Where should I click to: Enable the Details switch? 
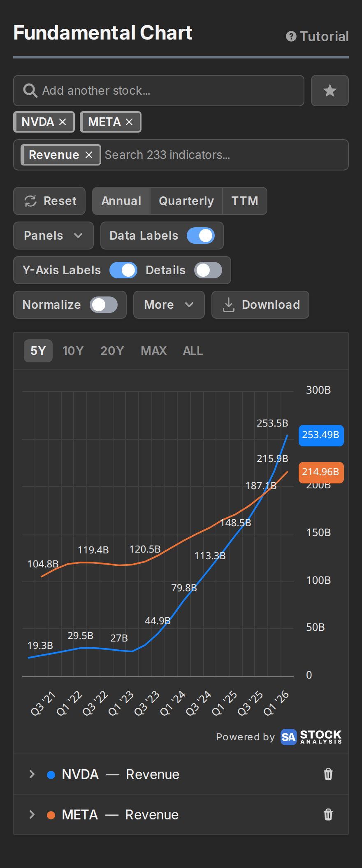tap(208, 270)
